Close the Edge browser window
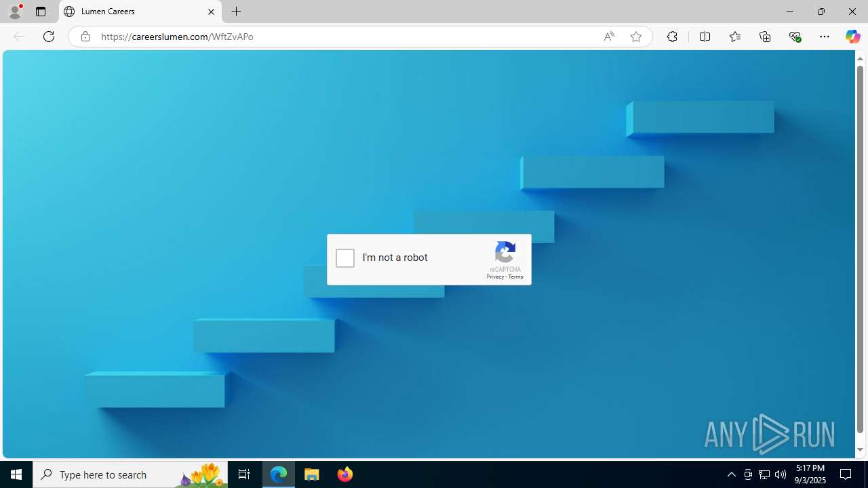Image resolution: width=868 pixels, height=488 pixels. click(852, 12)
